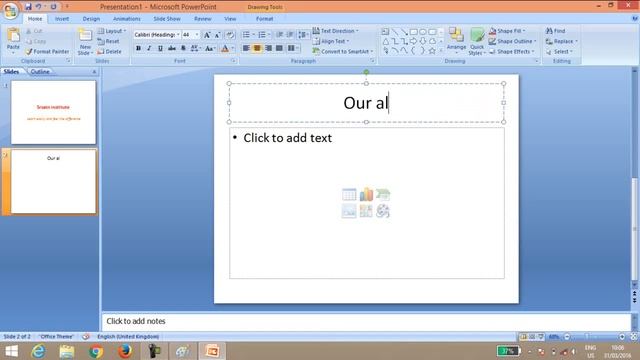The width and height of the screenshot is (640, 360).
Task: Open the Review ribbon tab
Action: 202,19
